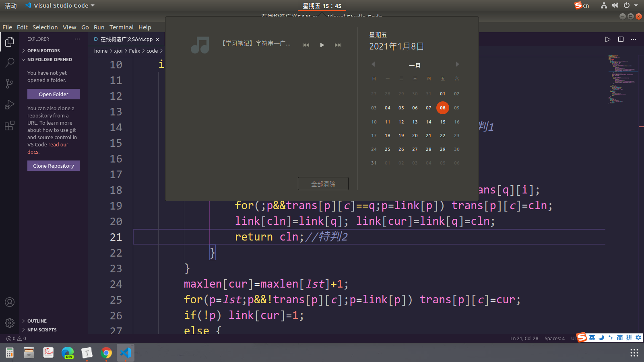This screenshot has width=644, height=362.
Task: Click the Open Folder button
Action: [x=54, y=94]
